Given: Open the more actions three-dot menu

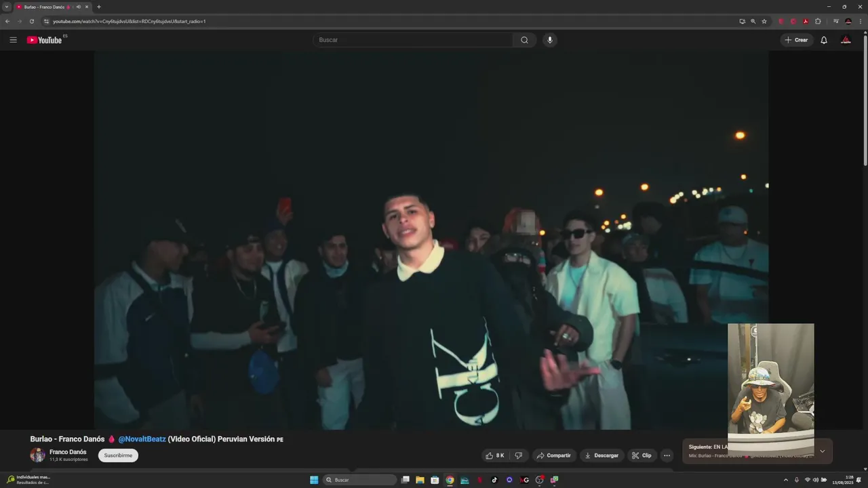Looking at the screenshot, I should [667, 455].
